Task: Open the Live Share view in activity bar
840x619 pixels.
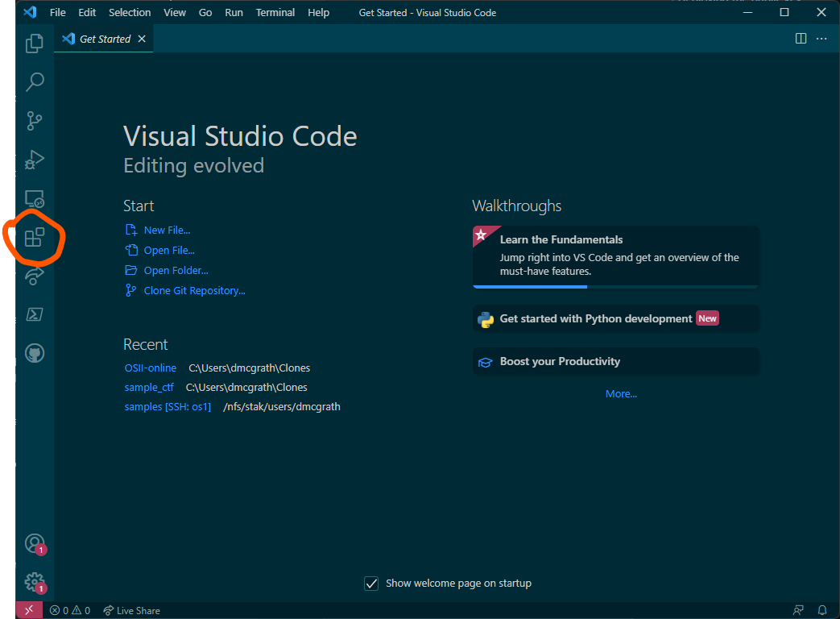Action: 35,276
